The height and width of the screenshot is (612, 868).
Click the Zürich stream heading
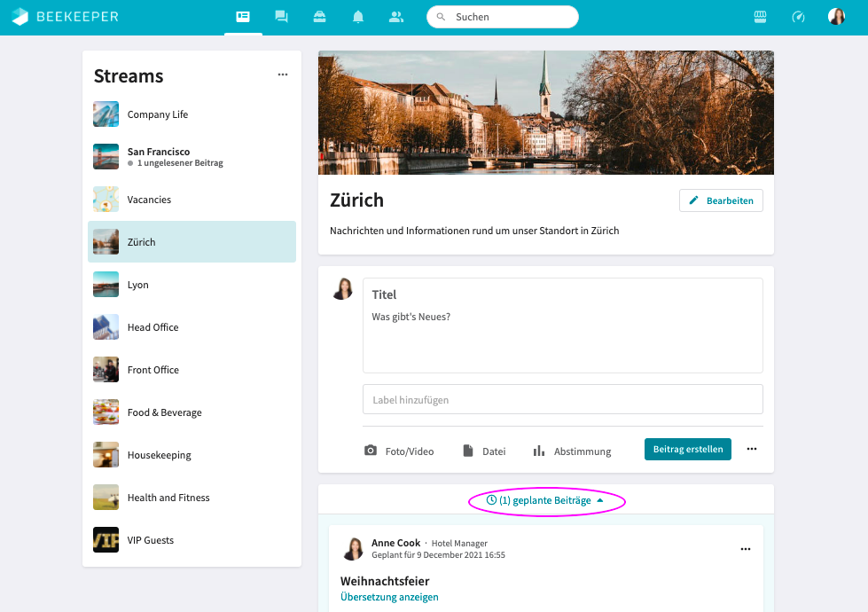356,200
